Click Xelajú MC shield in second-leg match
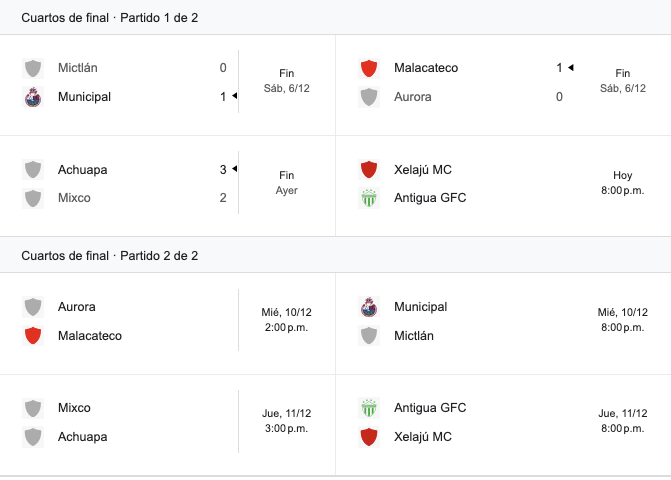 (x=369, y=437)
